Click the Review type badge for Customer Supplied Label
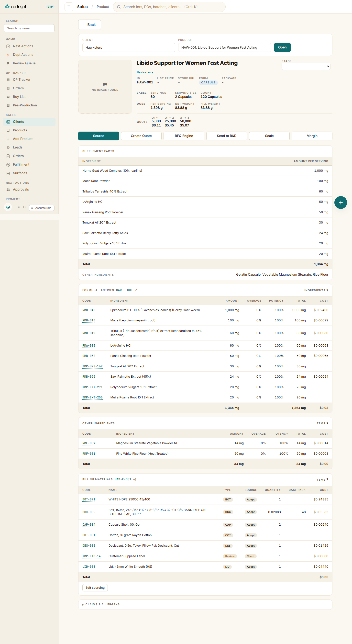The image size is (352, 644). [x=230, y=556]
